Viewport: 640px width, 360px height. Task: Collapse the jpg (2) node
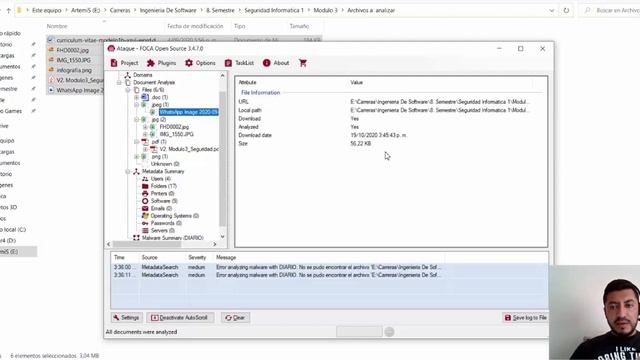click(137, 120)
